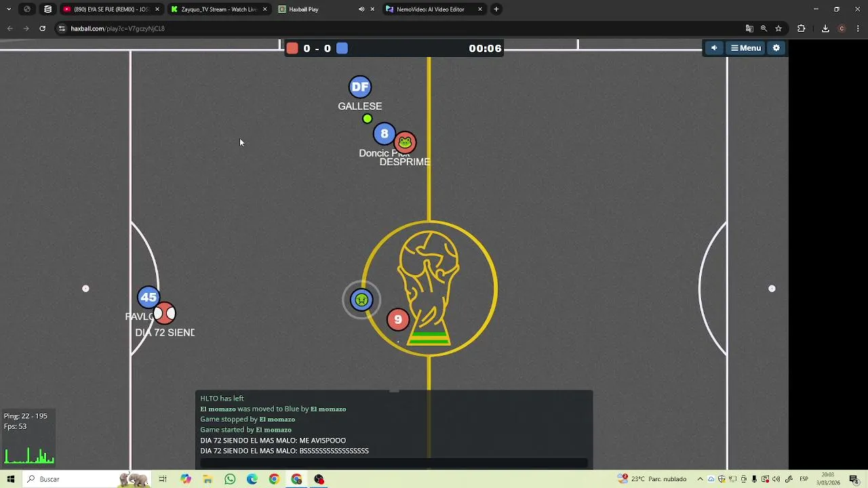Reload the Haxball page

(x=42, y=28)
